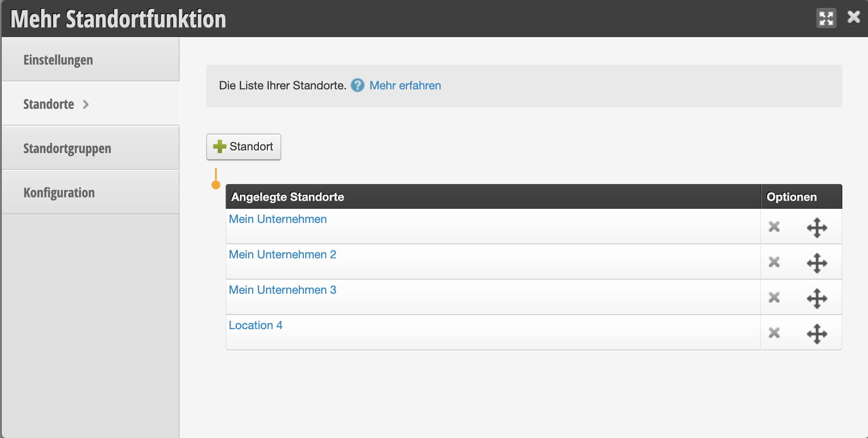Follow the Mehr erfahren link
The width and height of the screenshot is (868, 438).
[x=405, y=85]
